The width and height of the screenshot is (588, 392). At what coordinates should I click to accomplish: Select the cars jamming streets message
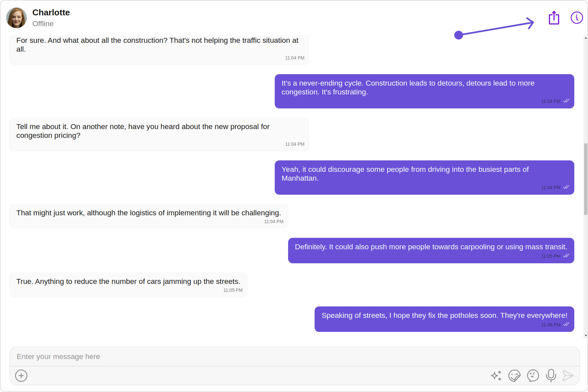(129, 285)
